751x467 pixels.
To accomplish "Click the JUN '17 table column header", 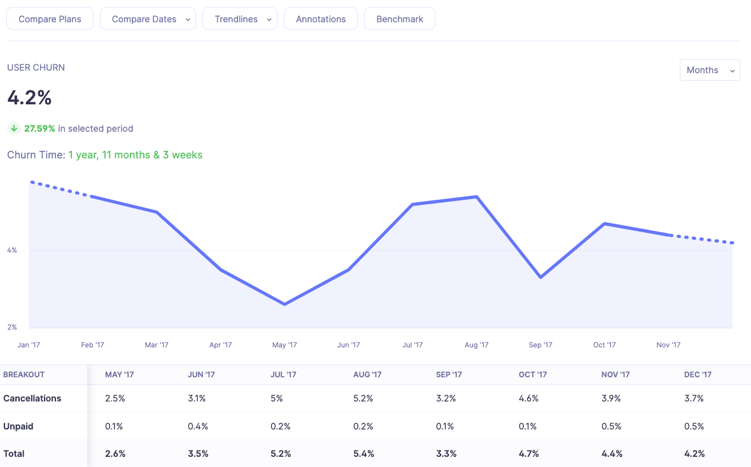I will 201,375.
